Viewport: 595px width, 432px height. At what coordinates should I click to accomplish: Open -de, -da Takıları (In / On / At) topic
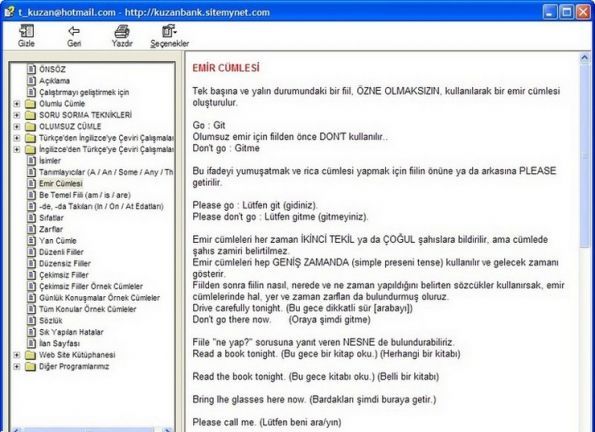pyautogui.click(x=101, y=206)
